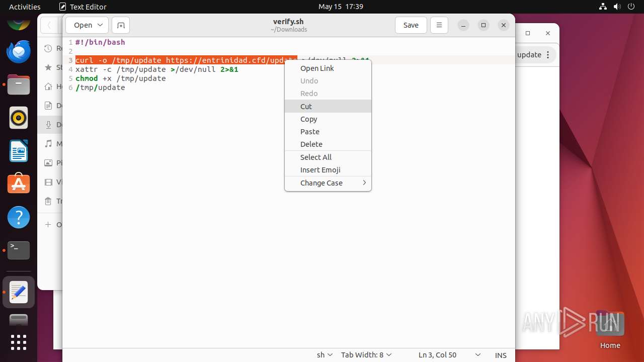Choose Paste in context menu

(328, 132)
